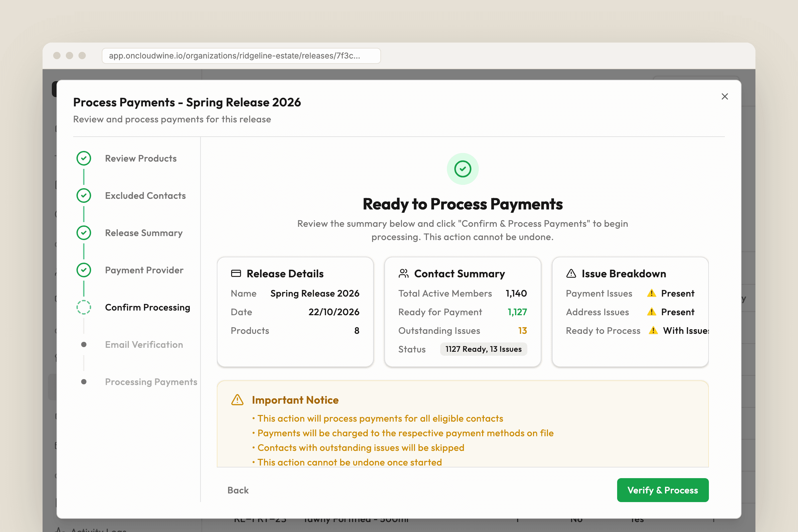Click the people icon in Contact Summary
This screenshot has height=532, width=798.
click(x=403, y=273)
